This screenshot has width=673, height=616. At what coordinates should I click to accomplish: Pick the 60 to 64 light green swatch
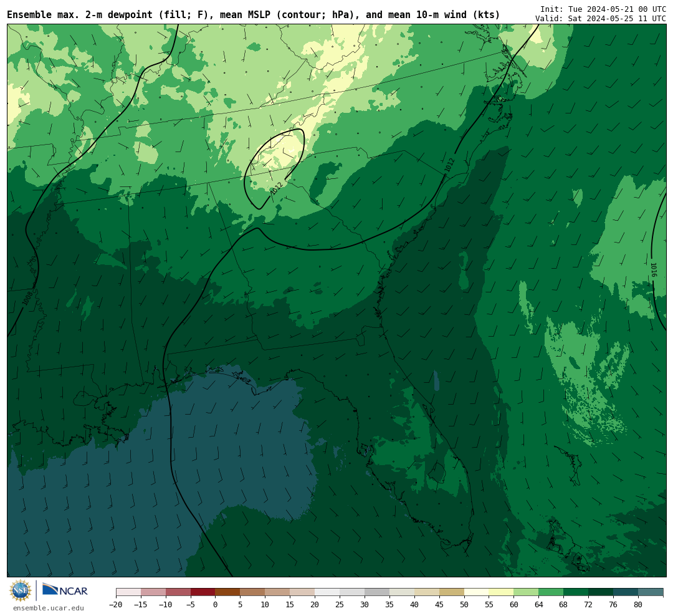click(x=527, y=592)
